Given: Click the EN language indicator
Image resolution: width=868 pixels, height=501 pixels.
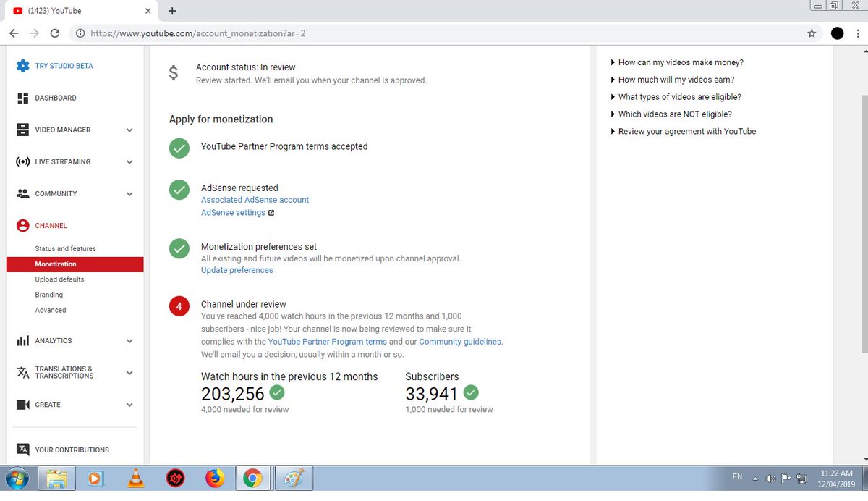Looking at the screenshot, I should [x=737, y=477].
